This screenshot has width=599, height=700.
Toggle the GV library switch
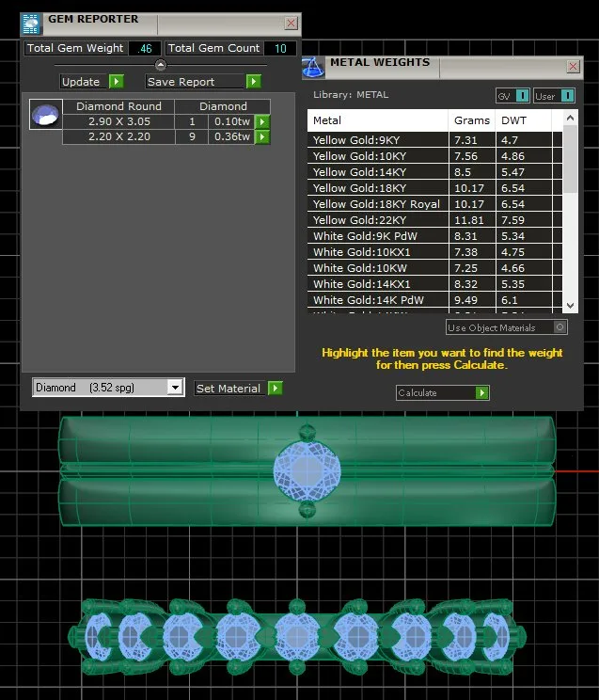pos(522,96)
